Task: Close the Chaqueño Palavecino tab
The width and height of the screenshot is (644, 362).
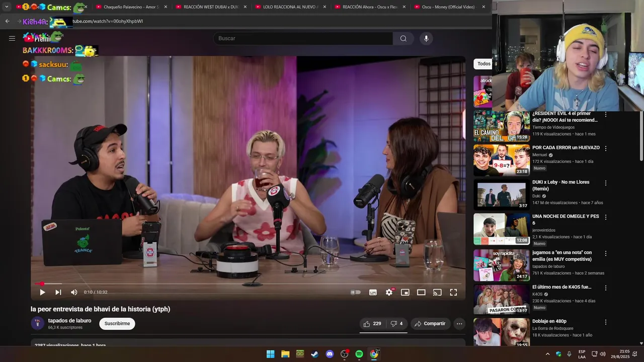Action: (x=166, y=7)
